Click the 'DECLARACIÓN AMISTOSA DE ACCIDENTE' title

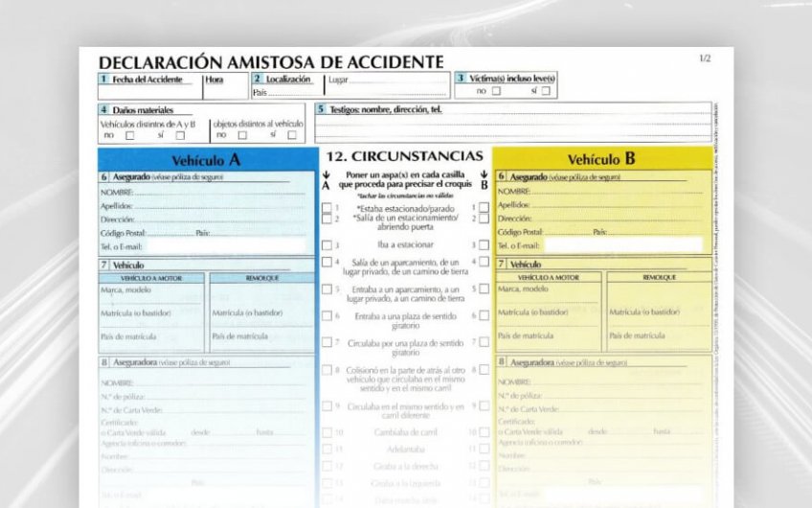point(271,62)
